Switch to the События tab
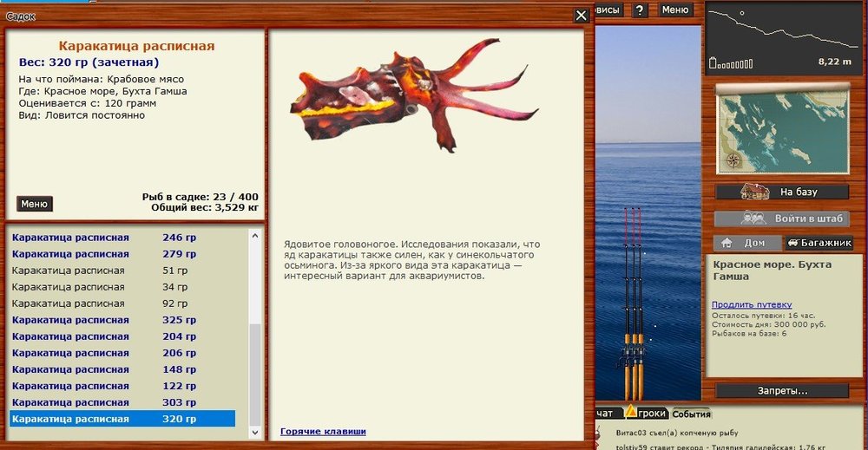868x450 pixels. 691,414
